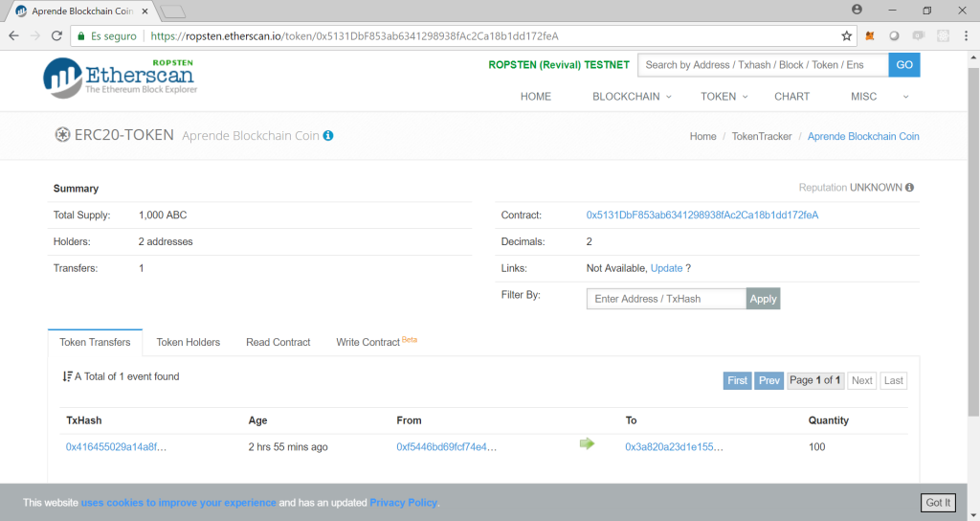Click the Reputation UNKNOWN info icon
The image size is (980, 521).
[x=909, y=187]
